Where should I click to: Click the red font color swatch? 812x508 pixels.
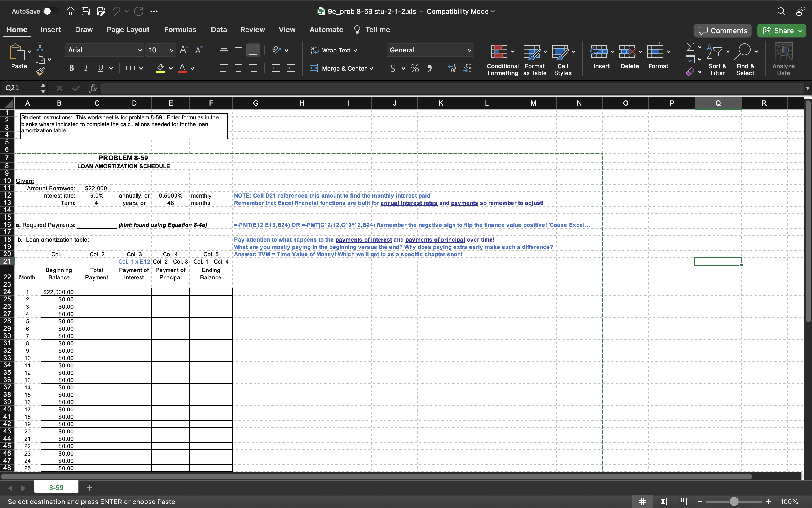point(182,68)
